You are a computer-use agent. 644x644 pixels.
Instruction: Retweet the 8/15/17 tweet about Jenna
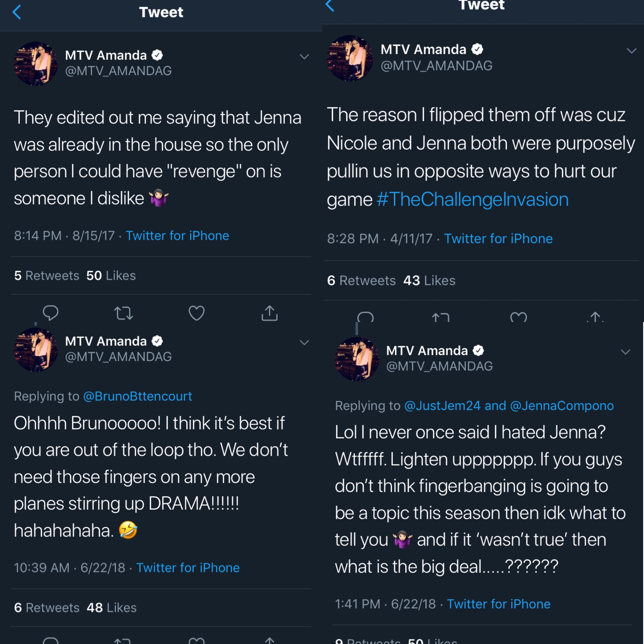click(x=124, y=313)
